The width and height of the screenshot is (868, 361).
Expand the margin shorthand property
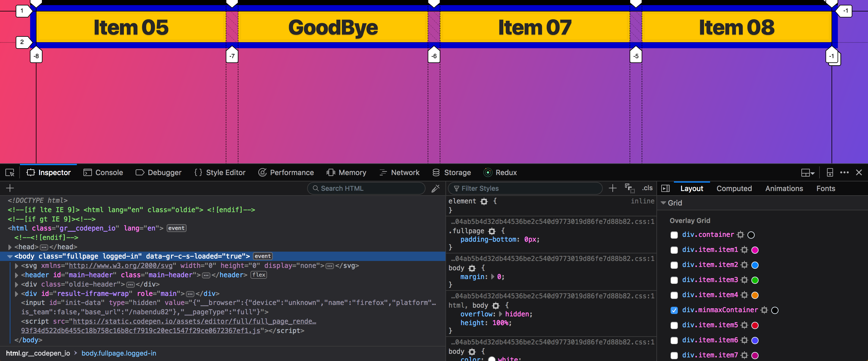pos(493,277)
